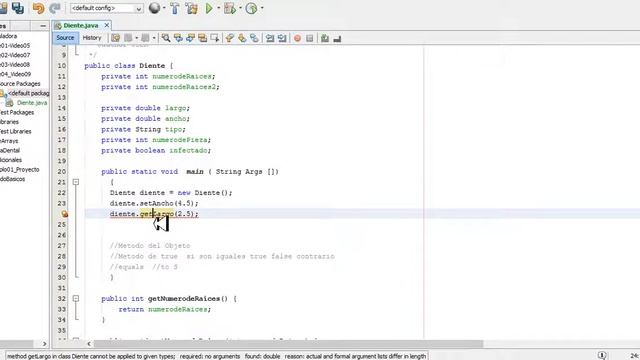Click the editor scrollbar left arrow

click(89, 344)
